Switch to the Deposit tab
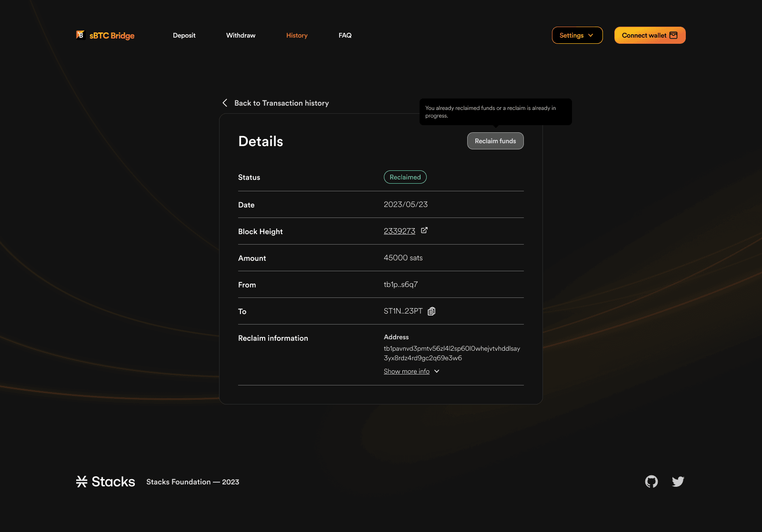This screenshot has width=762, height=532. pos(184,35)
